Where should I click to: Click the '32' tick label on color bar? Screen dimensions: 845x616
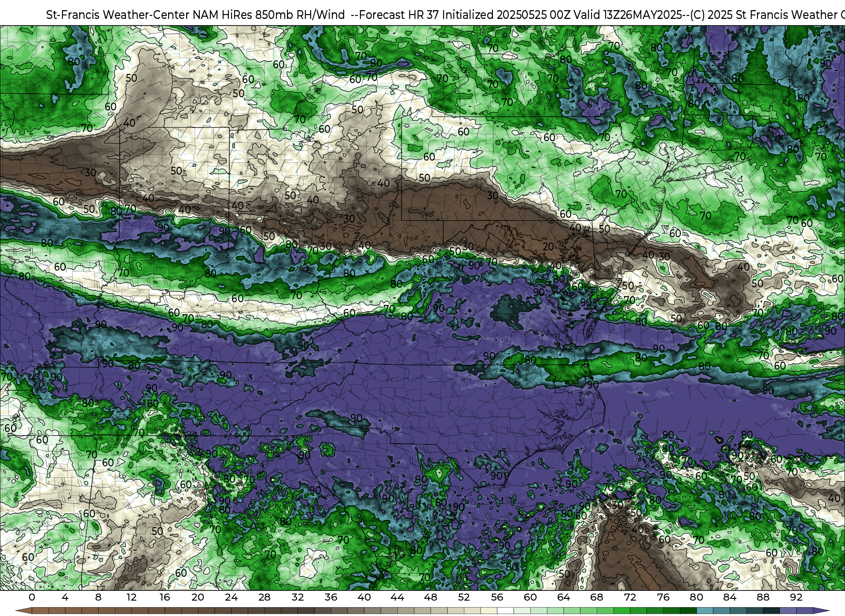[x=298, y=598]
